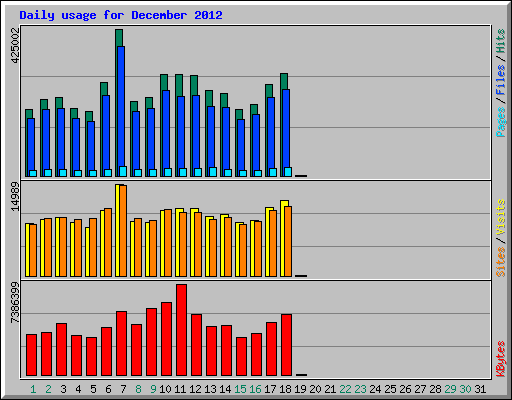Click day label 2 on the x-axis
512x400 pixels.
48,389
